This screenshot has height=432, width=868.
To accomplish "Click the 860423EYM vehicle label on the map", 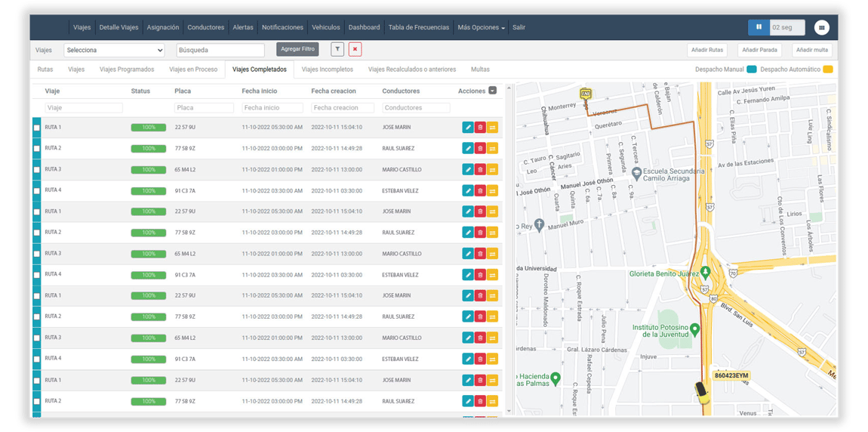I will (x=731, y=375).
